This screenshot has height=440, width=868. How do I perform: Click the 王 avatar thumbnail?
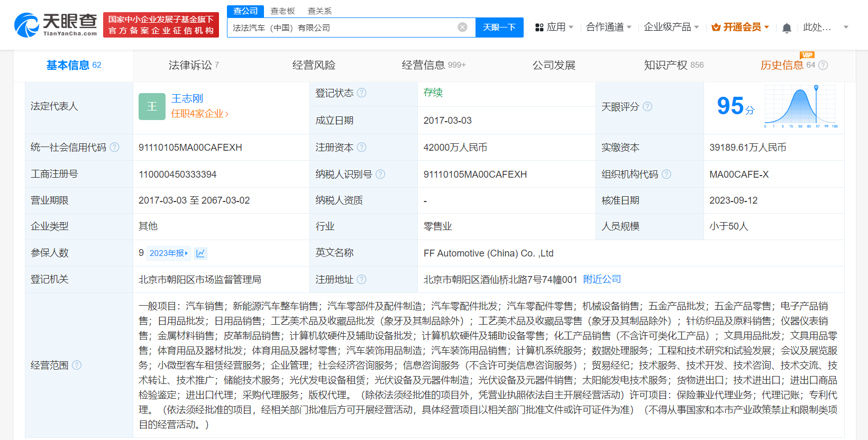[152, 106]
